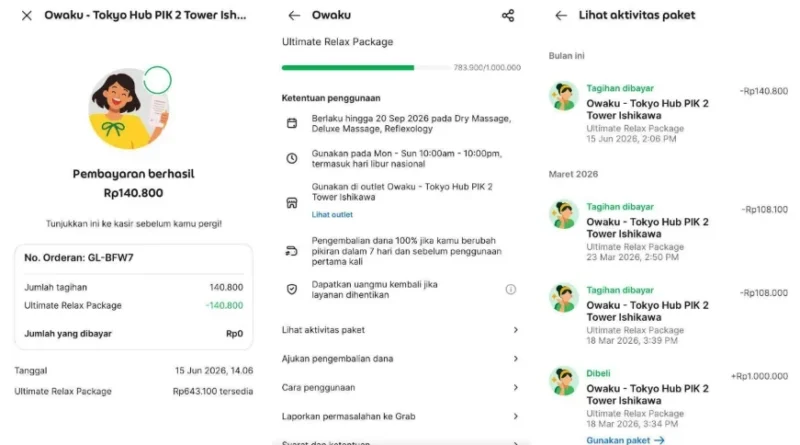Tap the Maret 2026 section header
The height and width of the screenshot is (445, 800).
coord(573,174)
